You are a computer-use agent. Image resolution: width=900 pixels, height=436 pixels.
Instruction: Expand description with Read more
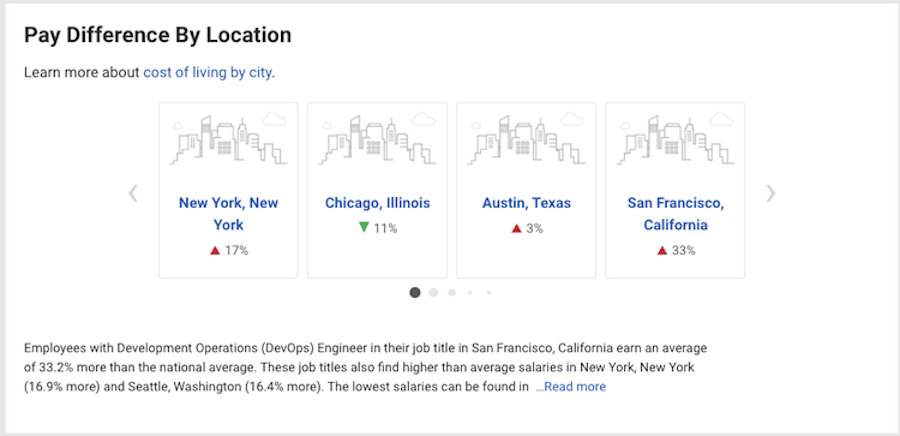570,387
